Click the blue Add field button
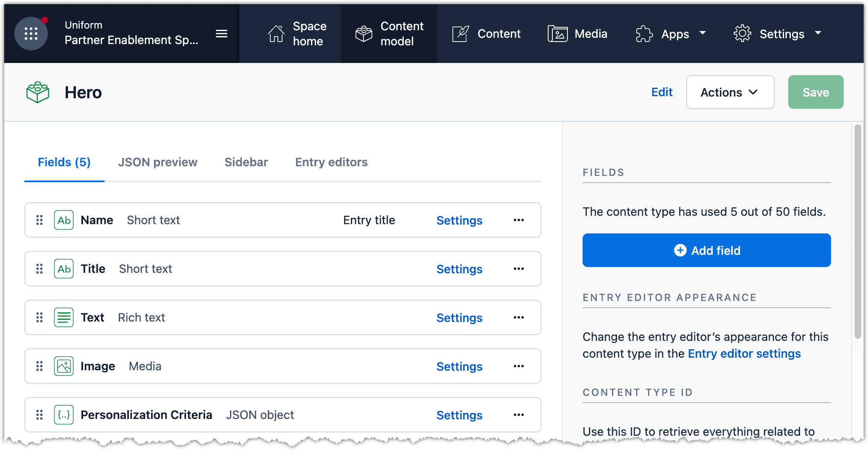The image size is (868, 471). pyautogui.click(x=706, y=250)
